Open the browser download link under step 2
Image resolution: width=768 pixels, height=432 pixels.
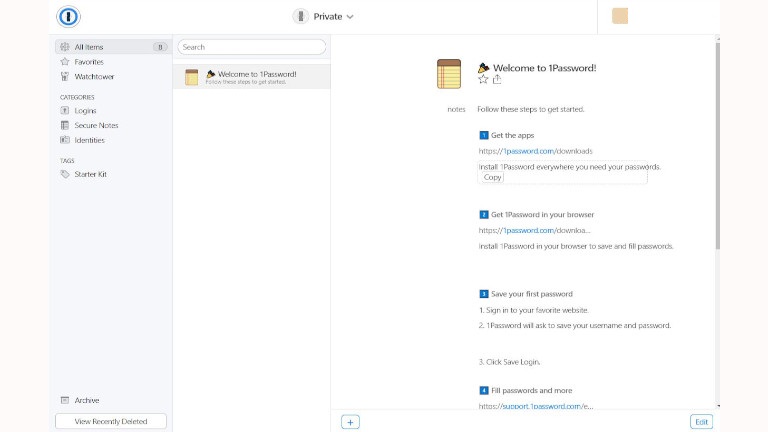tap(534, 230)
